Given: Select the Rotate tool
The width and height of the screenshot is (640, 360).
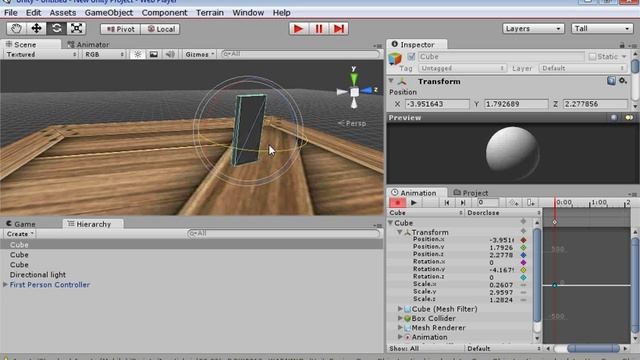Looking at the screenshot, I should [x=56, y=29].
